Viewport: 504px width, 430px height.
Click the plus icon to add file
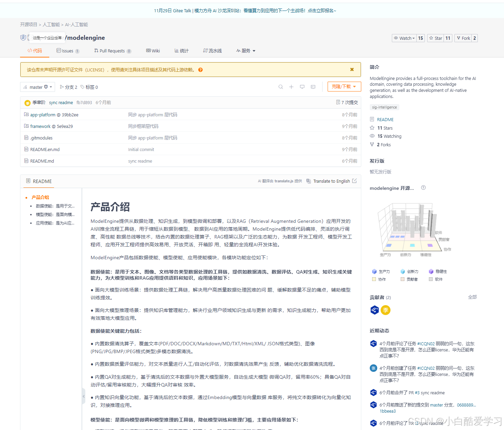(291, 87)
